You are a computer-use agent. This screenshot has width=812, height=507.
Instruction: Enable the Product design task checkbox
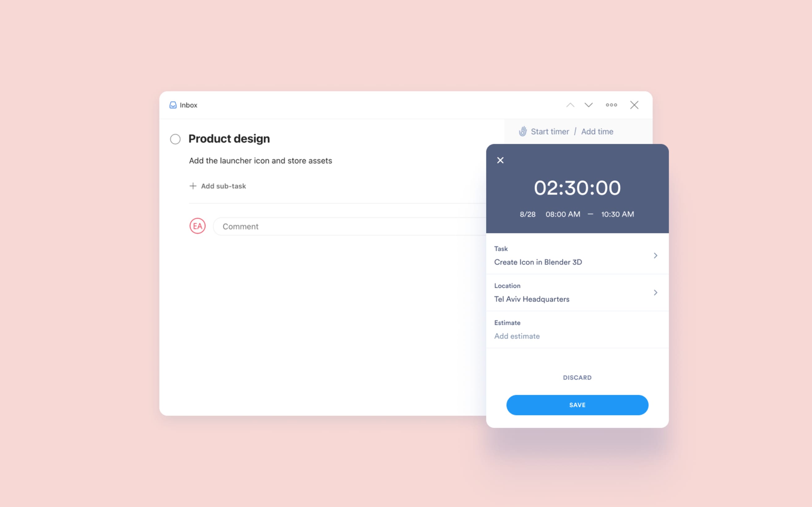pyautogui.click(x=175, y=138)
